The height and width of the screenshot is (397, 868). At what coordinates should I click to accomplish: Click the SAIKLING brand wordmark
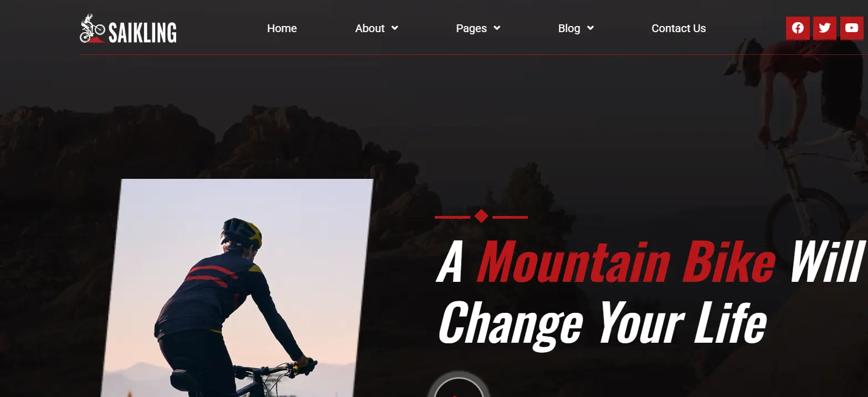click(x=142, y=33)
